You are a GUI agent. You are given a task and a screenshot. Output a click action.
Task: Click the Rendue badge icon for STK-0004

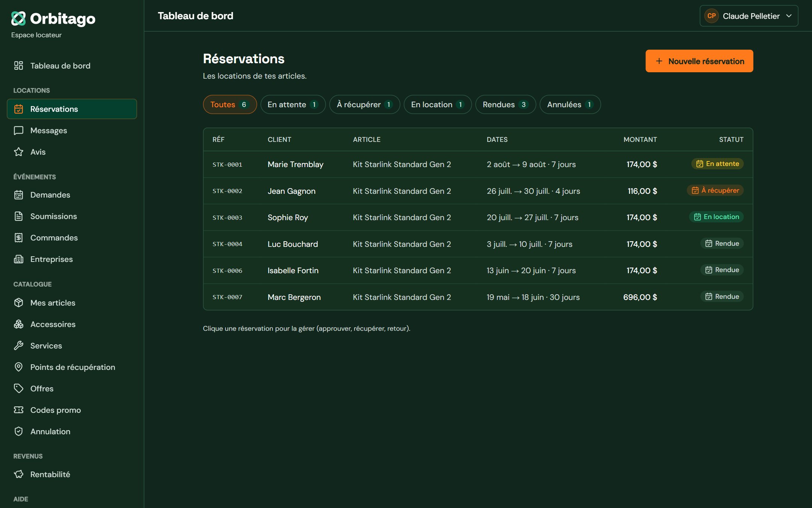pos(709,243)
